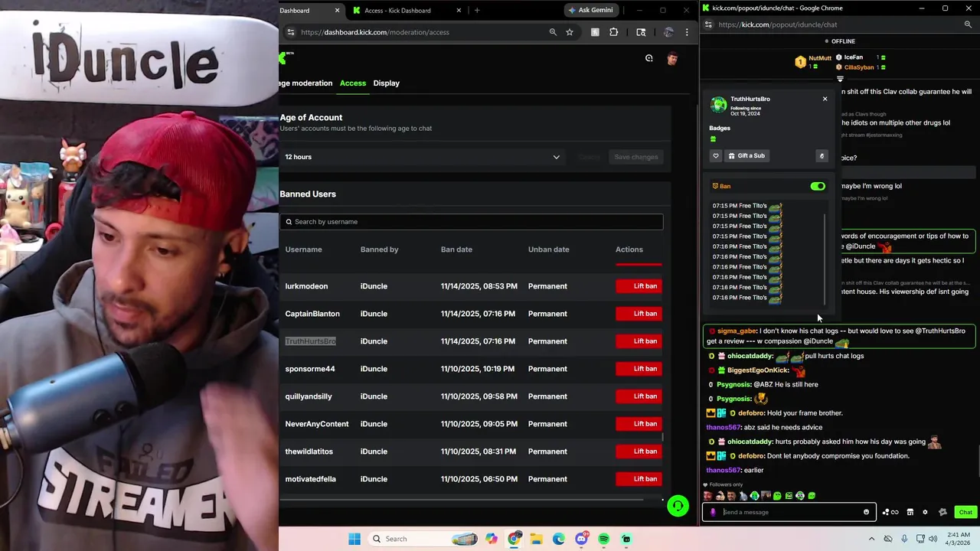Open Spotify from the taskbar

click(x=604, y=539)
